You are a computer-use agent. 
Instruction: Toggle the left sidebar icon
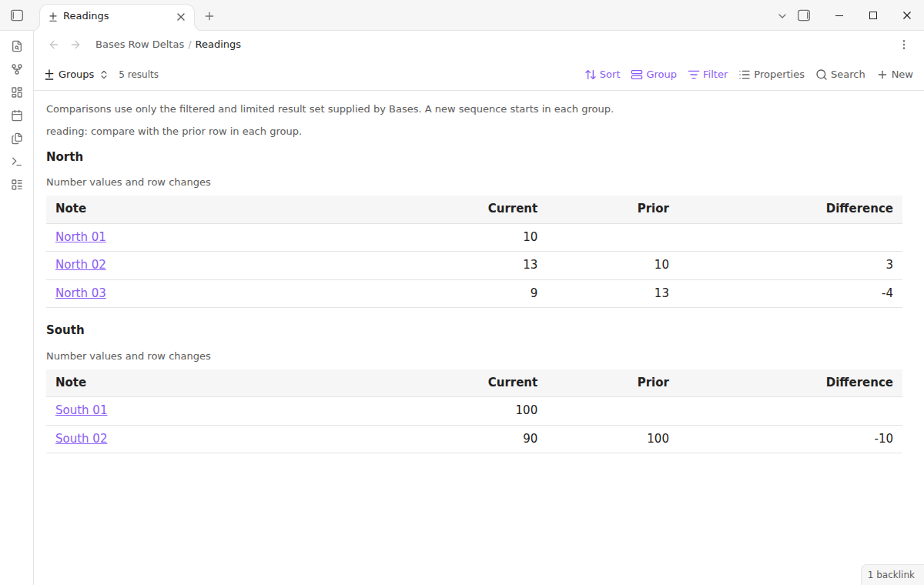(17, 15)
